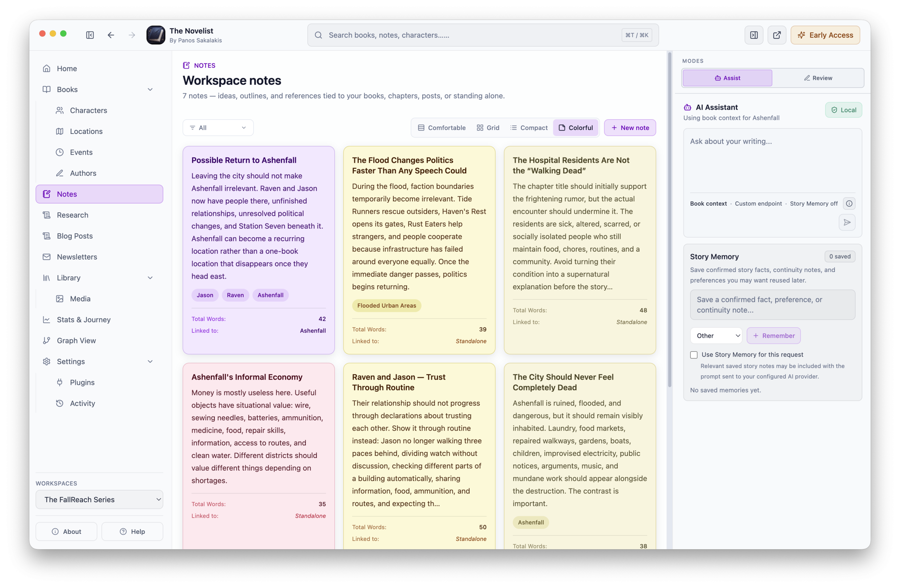
Task: Click the notes list scrollbar
Action: 669,219
